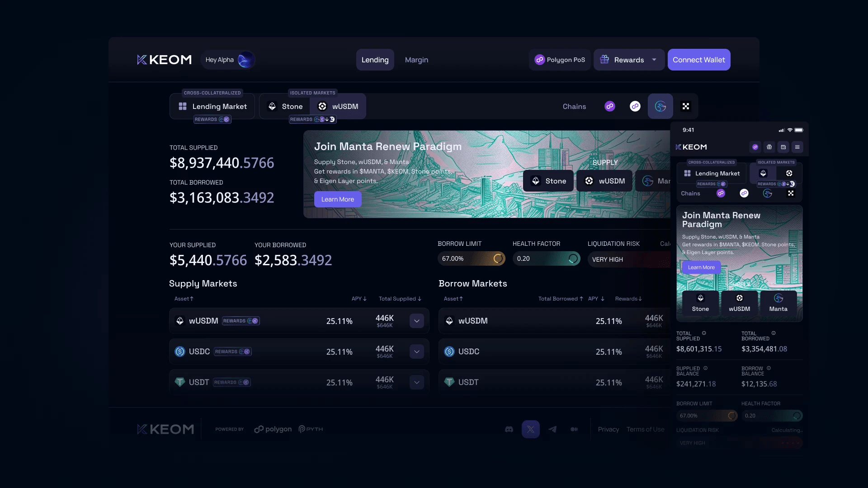Sort supply markets by Total Supplied
Image resolution: width=868 pixels, height=488 pixels.
[400, 299]
